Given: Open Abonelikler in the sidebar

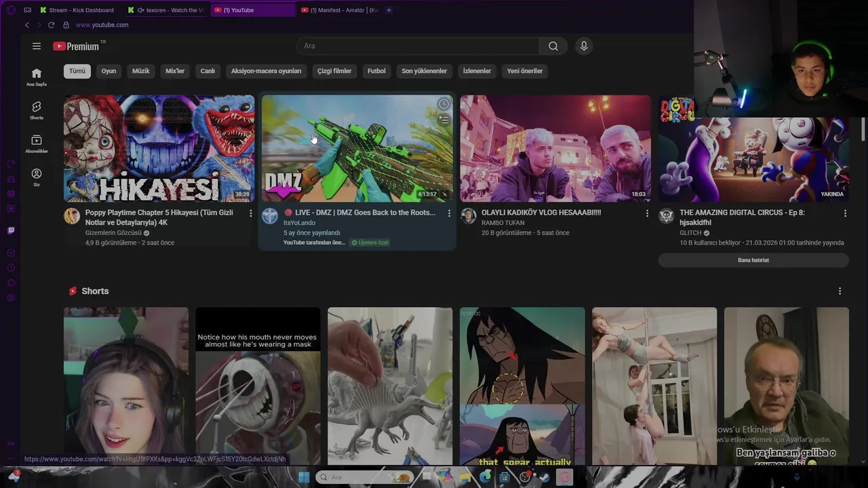Looking at the screenshot, I should click(37, 144).
